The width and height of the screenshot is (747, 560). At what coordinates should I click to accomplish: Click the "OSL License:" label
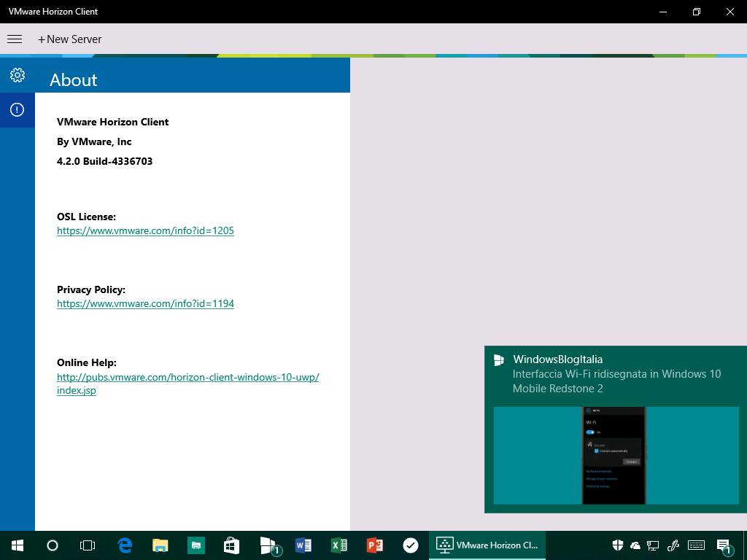click(x=86, y=217)
